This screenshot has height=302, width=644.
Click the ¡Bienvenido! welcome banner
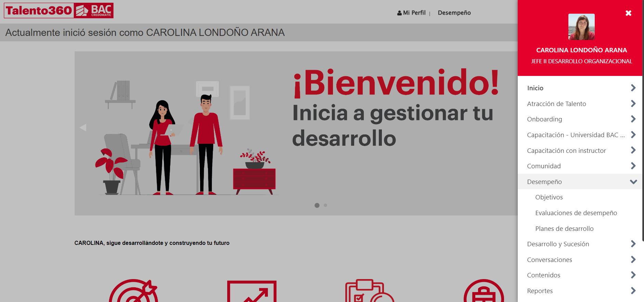[296, 133]
